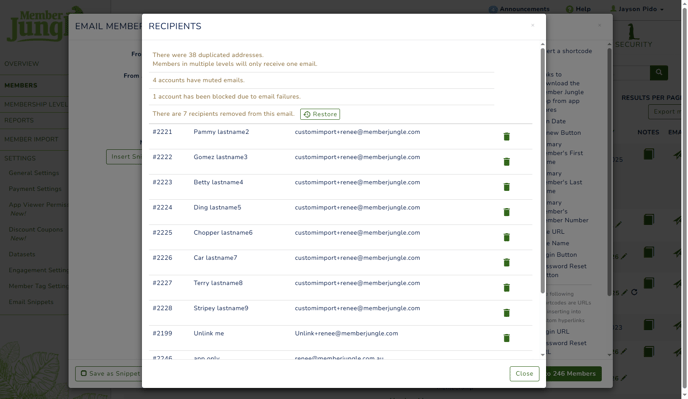The image size is (688, 399).
Task: Select member number #2221
Action: (x=162, y=132)
